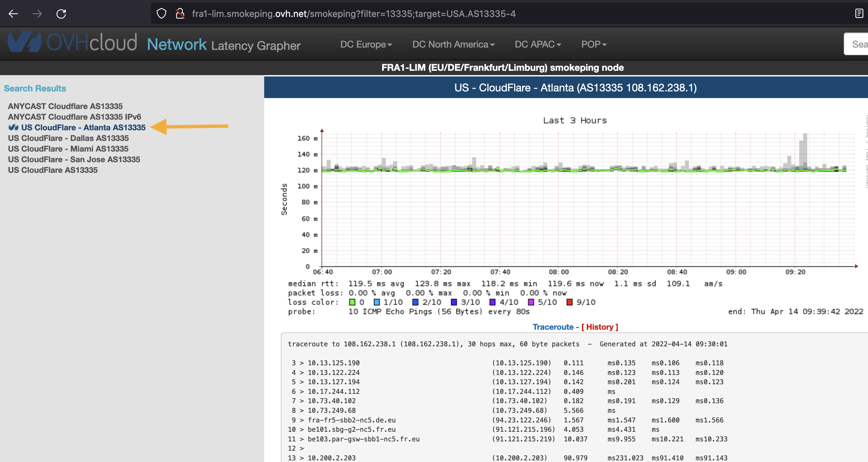The image size is (868, 462).
Task: Click hop 10 be101.sbg-g2-nc5.fr.eu
Action: point(352,430)
